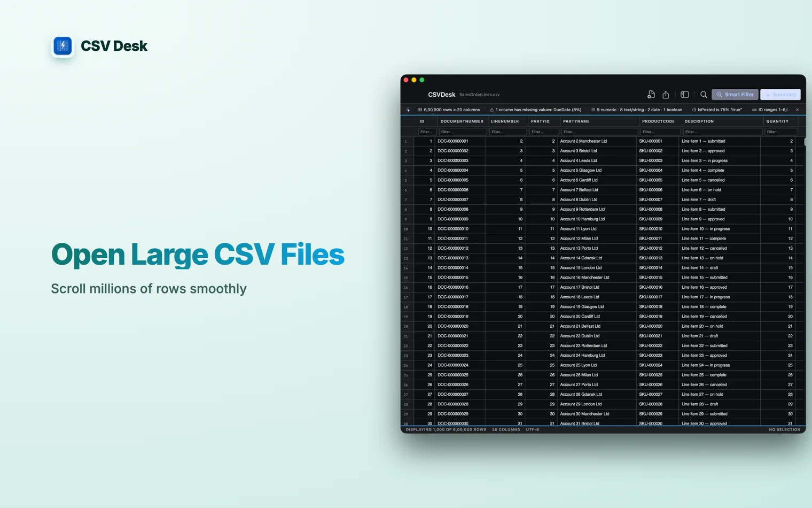Click the DOCUMENTNUMBER column header
812x508 pixels.
pos(462,121)
